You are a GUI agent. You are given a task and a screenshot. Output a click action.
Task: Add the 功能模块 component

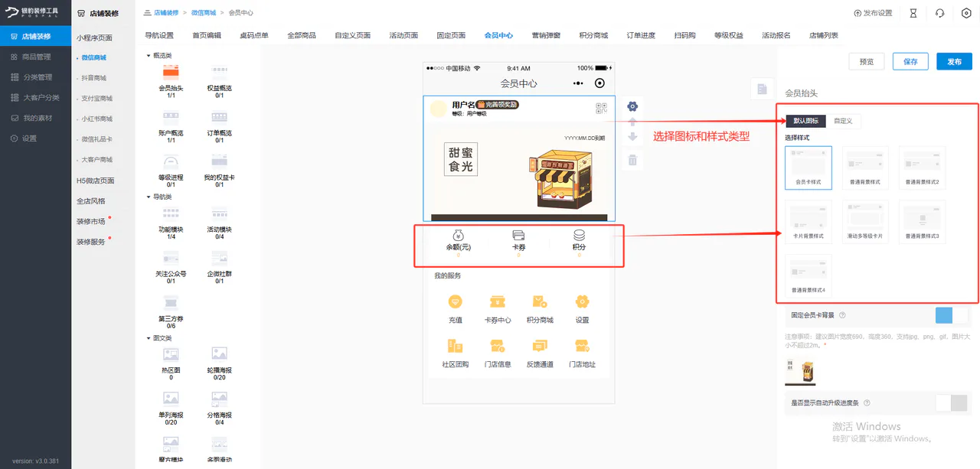click(171, 223)
